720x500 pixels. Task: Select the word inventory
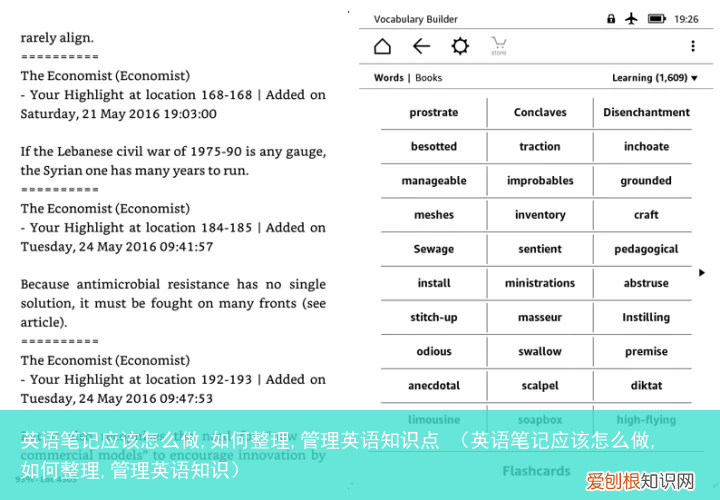(540, 215)
